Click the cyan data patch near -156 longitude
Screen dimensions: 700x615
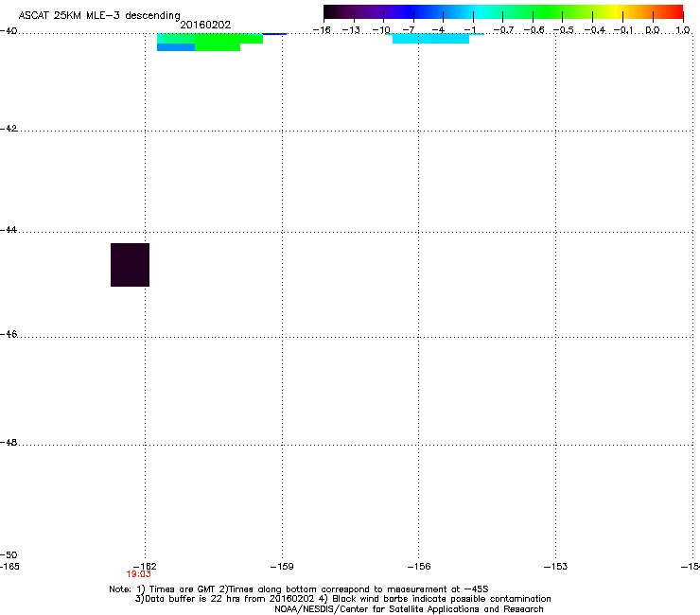click(430, 39)
